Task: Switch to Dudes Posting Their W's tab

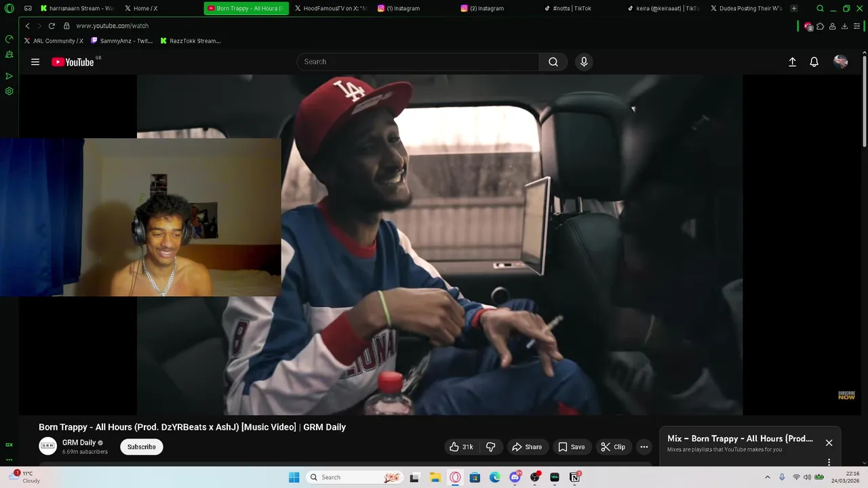Action: pos(747,8)
